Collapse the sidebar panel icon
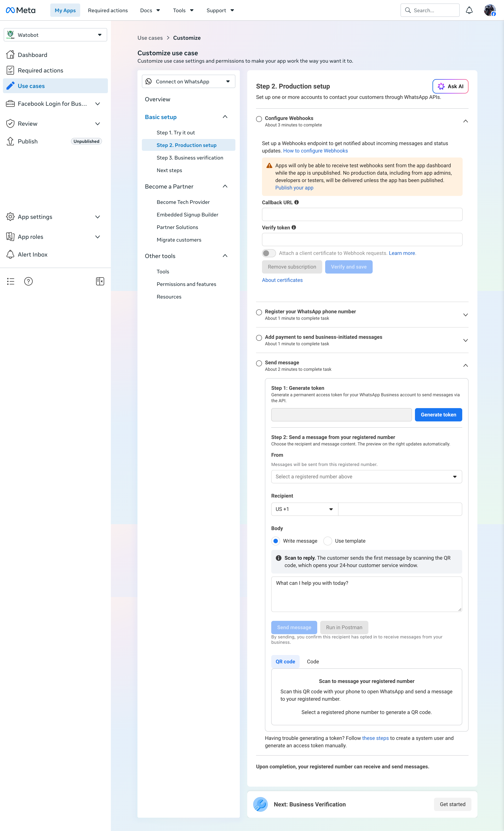Image resolution: width=504 pixels, height=831 pixels. [100, 281]
